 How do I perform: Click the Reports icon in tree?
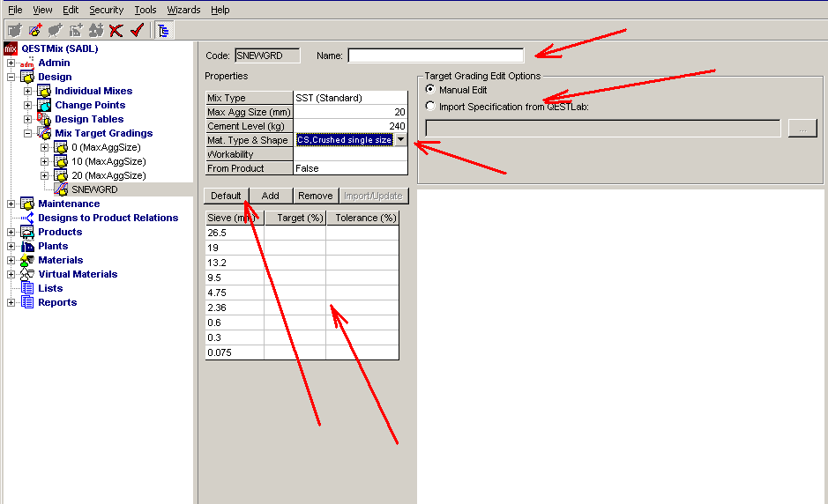coord(27,302)
